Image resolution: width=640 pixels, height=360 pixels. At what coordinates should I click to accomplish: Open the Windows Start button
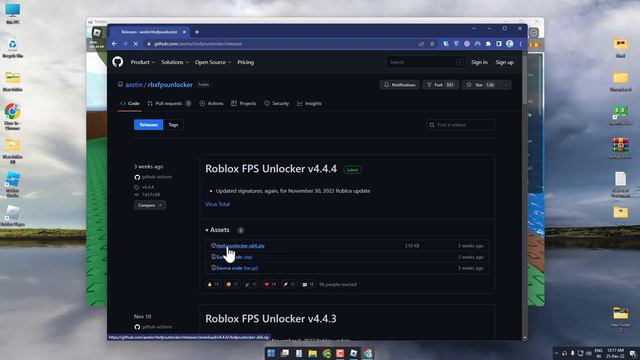coord(271,353)
